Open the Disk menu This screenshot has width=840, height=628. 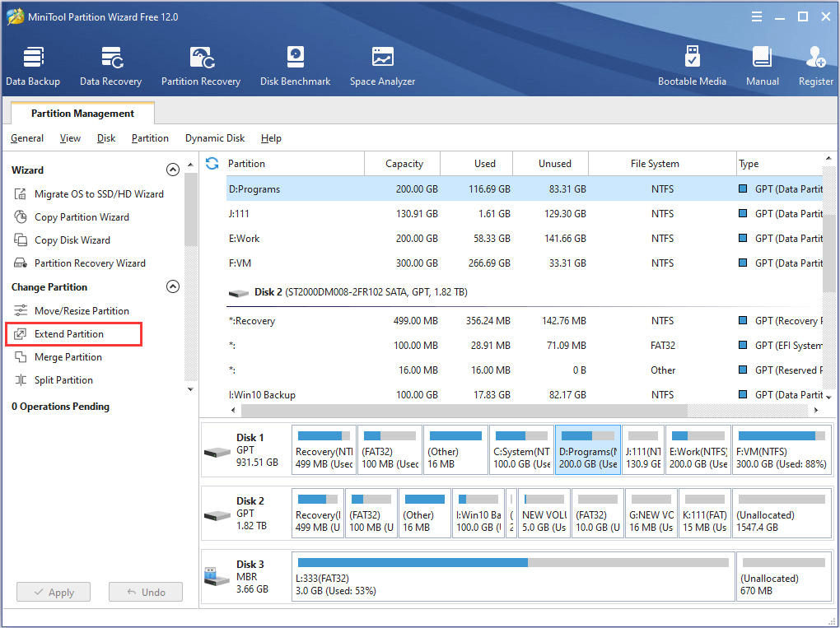coord(106,138)
